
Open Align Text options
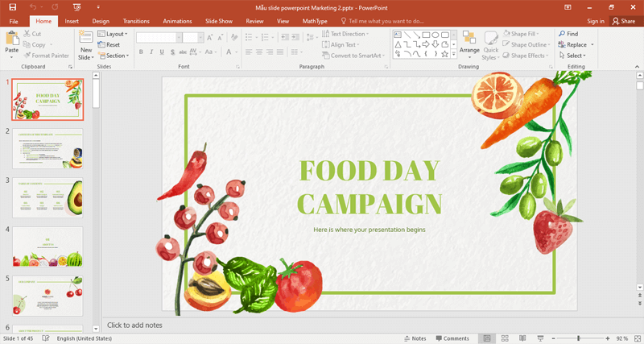(341, 44)
